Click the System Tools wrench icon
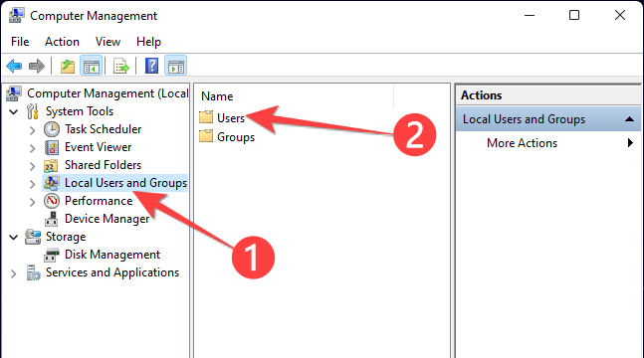The width and height of the screenshot is (644, 358). tap(33, 111)
